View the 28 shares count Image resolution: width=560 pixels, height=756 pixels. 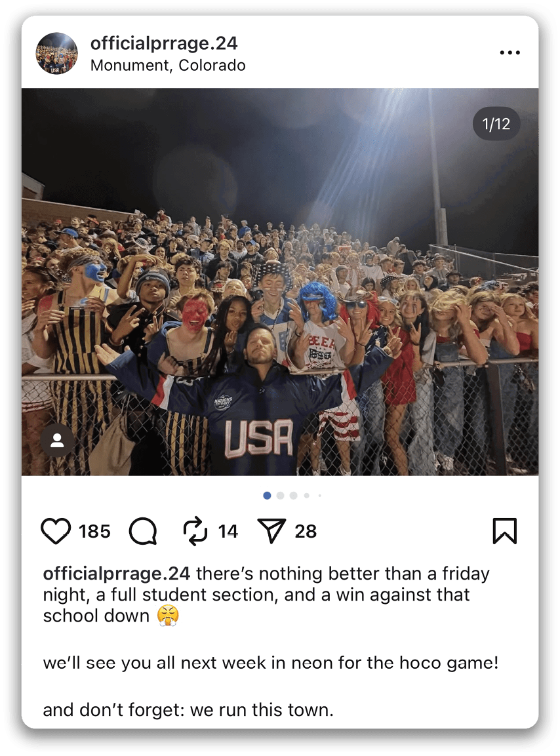306,531
